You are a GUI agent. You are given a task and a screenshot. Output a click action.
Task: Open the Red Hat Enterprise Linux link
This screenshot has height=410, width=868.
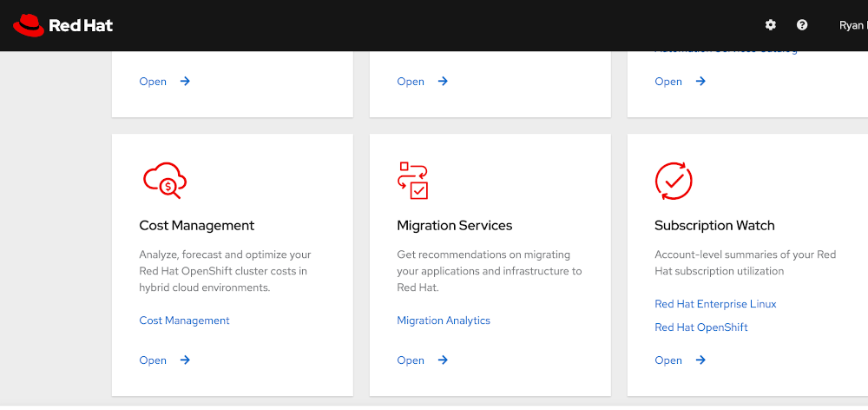coord(715,304)
